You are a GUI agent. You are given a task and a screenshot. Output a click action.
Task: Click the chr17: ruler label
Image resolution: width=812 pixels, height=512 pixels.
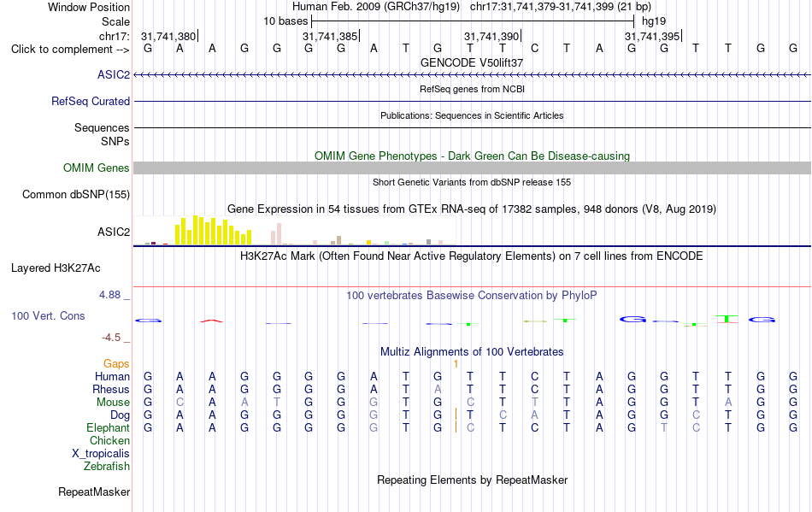(x=115, y=37)
